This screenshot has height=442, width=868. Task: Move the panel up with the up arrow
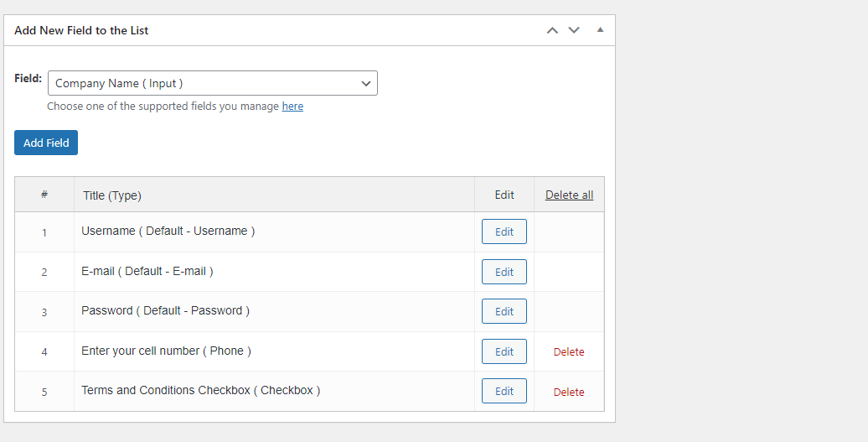[552, 30]
